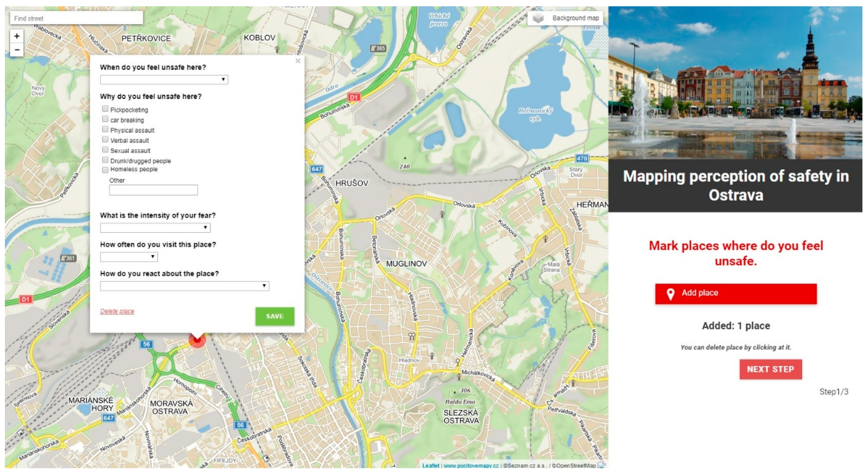868x474 pixels.
Task: Click the Find street search field
Action: (76, 18)
